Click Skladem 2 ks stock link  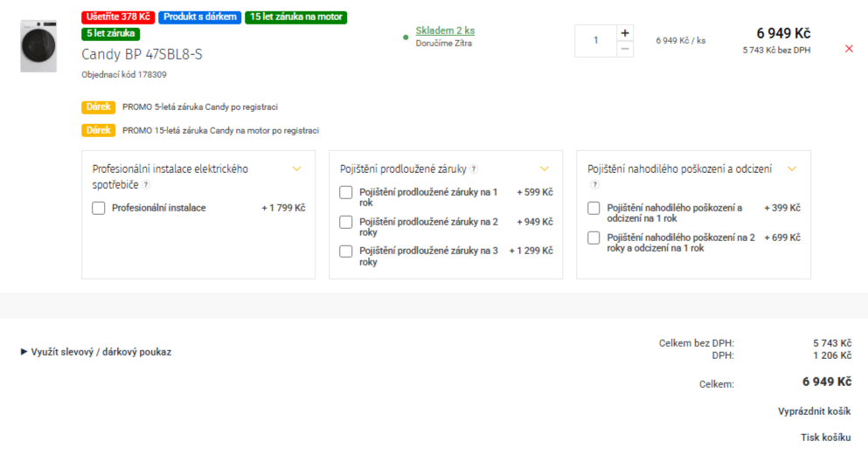(445, 31)
